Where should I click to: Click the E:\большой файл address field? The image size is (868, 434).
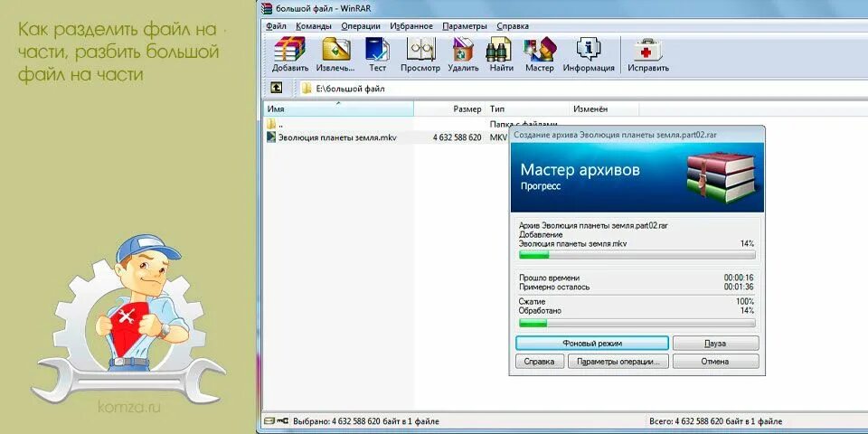click(581, 88)
